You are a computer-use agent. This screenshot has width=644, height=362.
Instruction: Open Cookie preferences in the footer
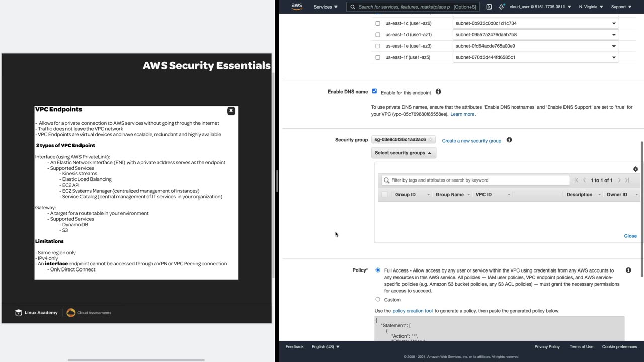point(619,347)
